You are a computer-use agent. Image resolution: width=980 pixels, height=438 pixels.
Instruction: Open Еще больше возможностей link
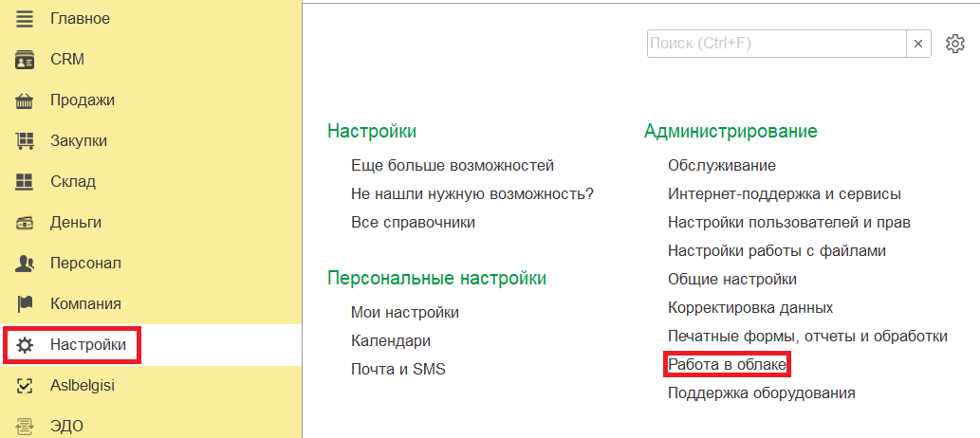click(452, 166)
